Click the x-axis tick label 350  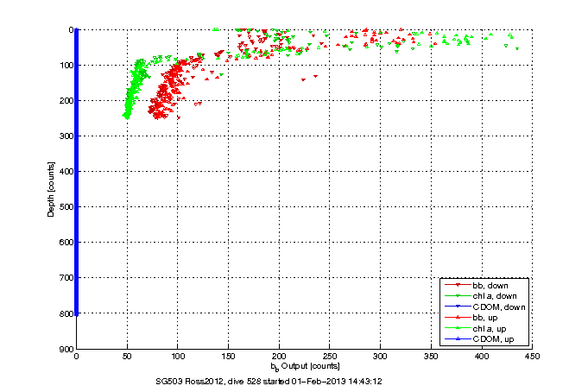click(x=431, y=356)
